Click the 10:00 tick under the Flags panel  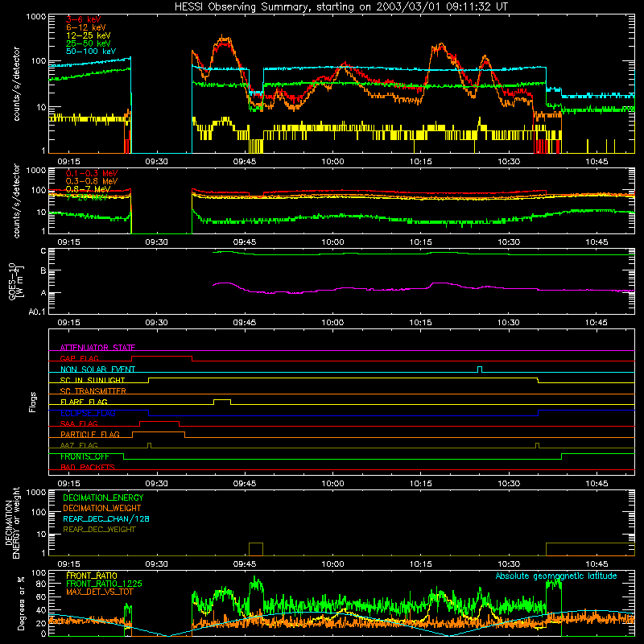click(x=332, y=484)
